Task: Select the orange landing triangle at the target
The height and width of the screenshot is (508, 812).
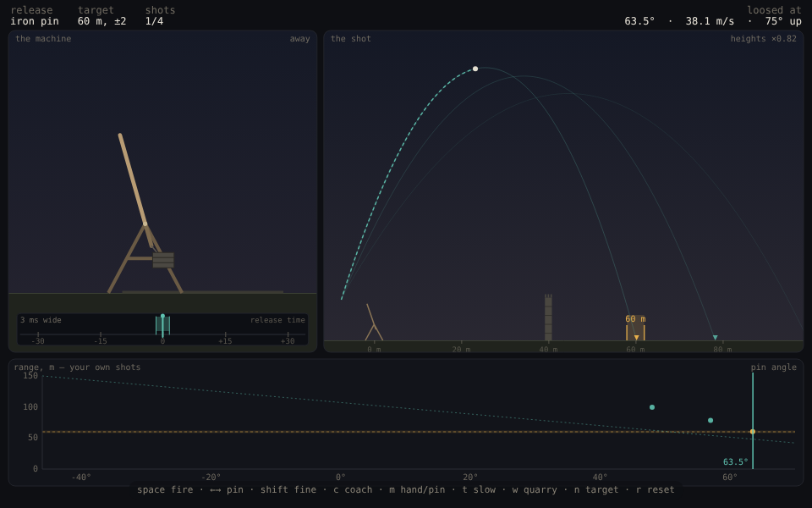Action: click(636, 338)
